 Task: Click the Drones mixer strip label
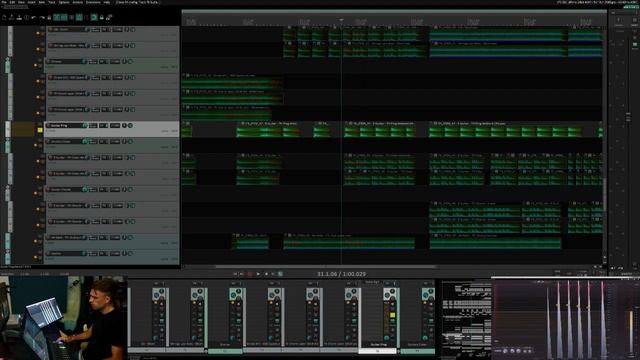pos(225,344)
